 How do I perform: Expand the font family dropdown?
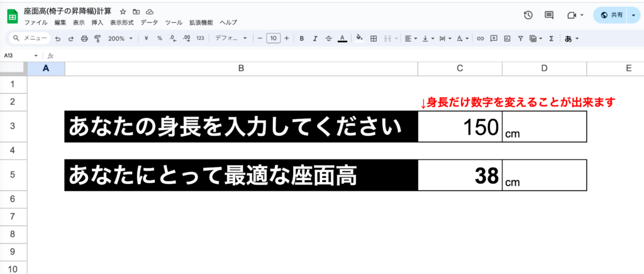[x=231, y=38]
